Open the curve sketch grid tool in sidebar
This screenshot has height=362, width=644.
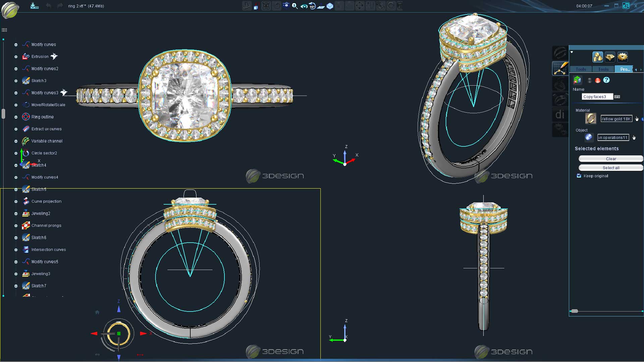pos(560,68)
